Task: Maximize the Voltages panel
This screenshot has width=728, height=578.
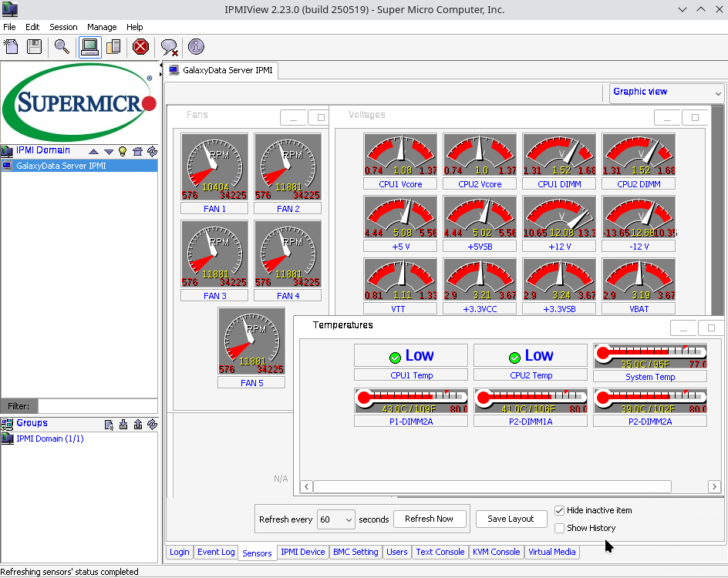Action: tap(695, 118)
